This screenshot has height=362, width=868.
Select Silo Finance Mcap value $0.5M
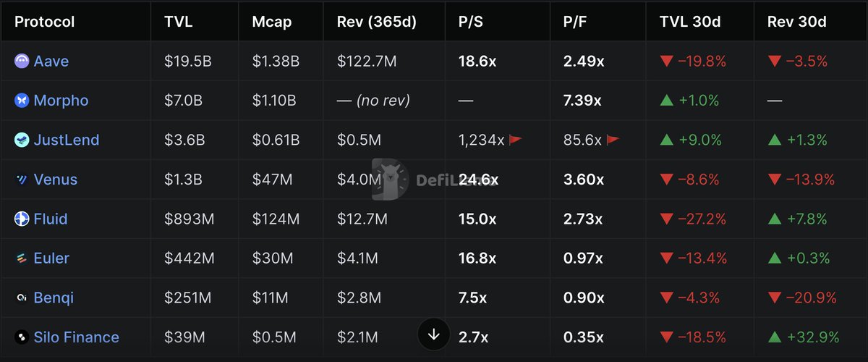coord(274,337)
